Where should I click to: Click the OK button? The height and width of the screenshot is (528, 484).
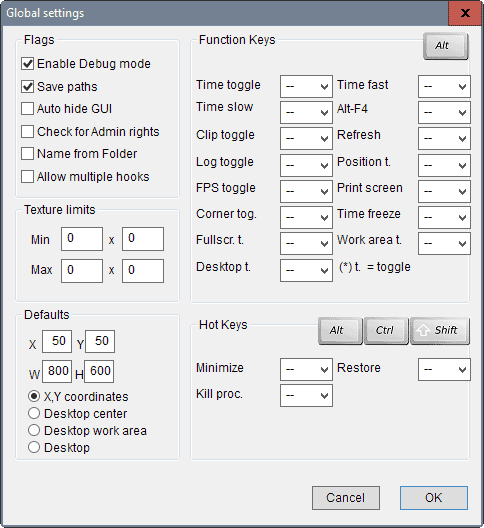click(x=434, y=498)
